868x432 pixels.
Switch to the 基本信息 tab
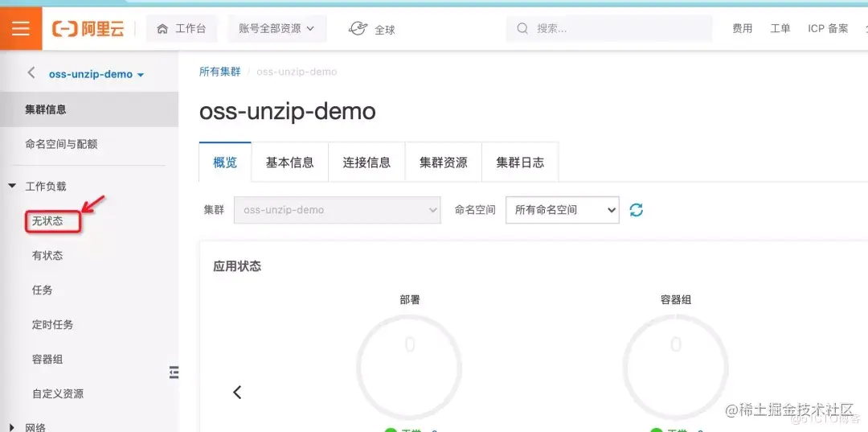pyautogui.click(x=289, y=162)
